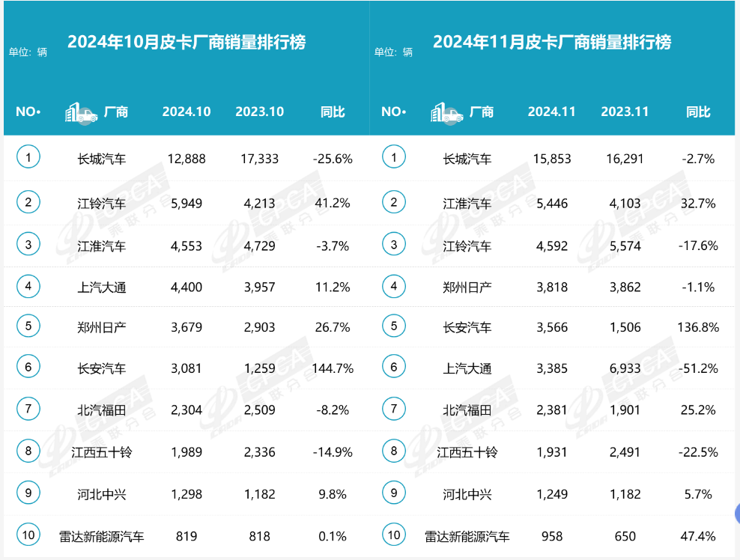Select 长城汽车 in the November ranking
740x560 pixels.
point(467,159)
